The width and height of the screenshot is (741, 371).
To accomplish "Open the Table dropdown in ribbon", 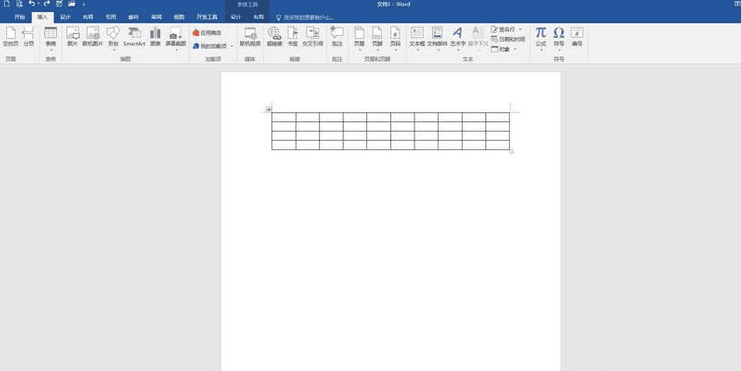I will point(51,38).
